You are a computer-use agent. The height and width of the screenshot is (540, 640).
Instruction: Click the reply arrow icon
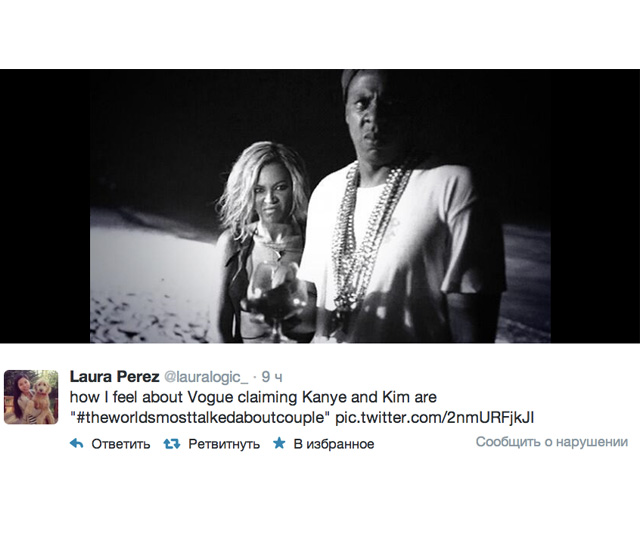(77, 443)
